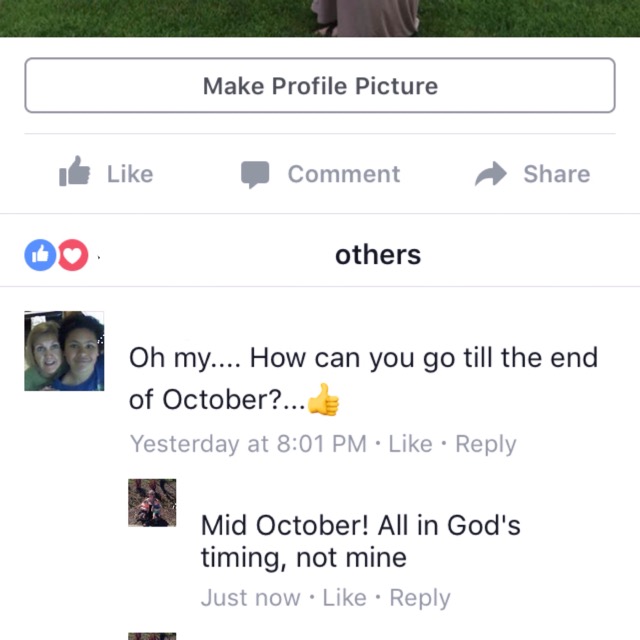Open the red heart Love reaction icon

click(x=73, y=255)
